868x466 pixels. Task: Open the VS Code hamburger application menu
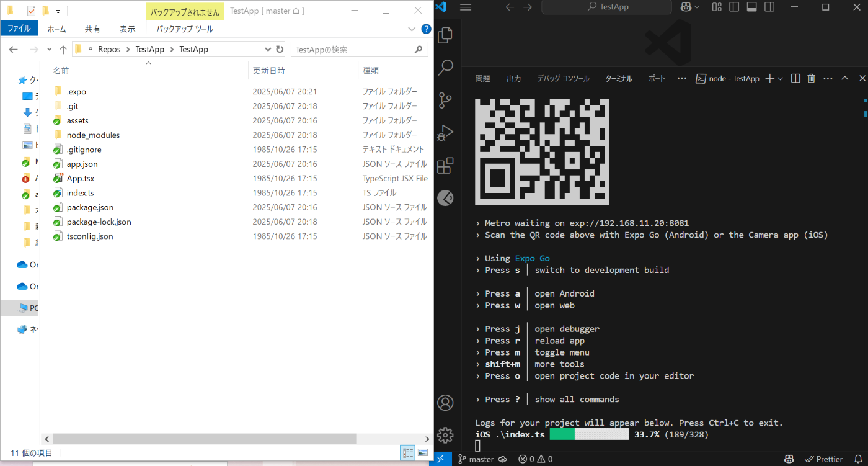coord(466,7)
